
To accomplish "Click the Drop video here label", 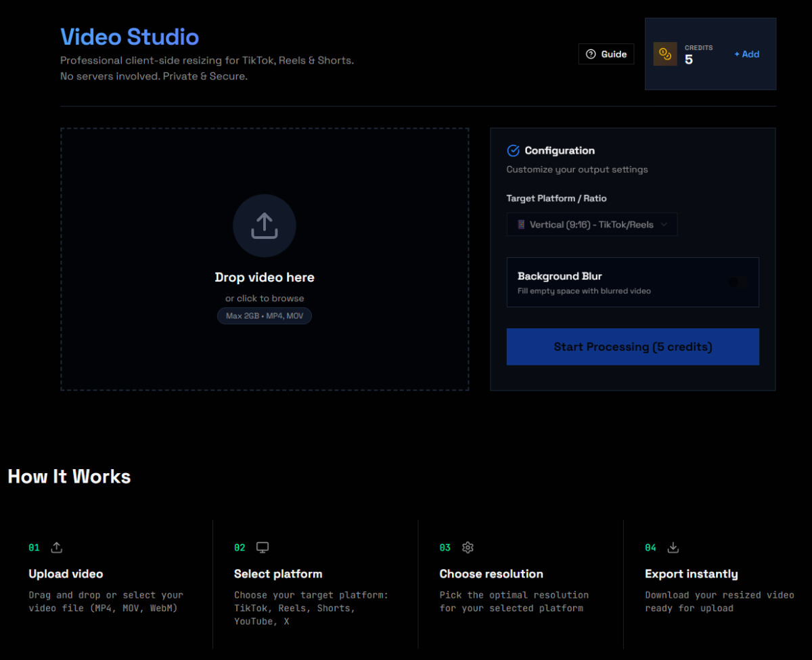I will point(265,278).
